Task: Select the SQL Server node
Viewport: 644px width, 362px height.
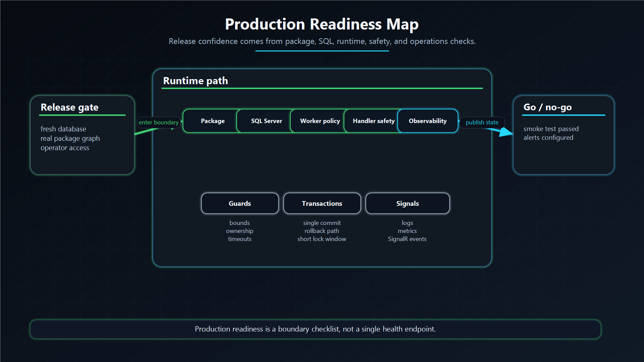Action: tap(266, 121)
